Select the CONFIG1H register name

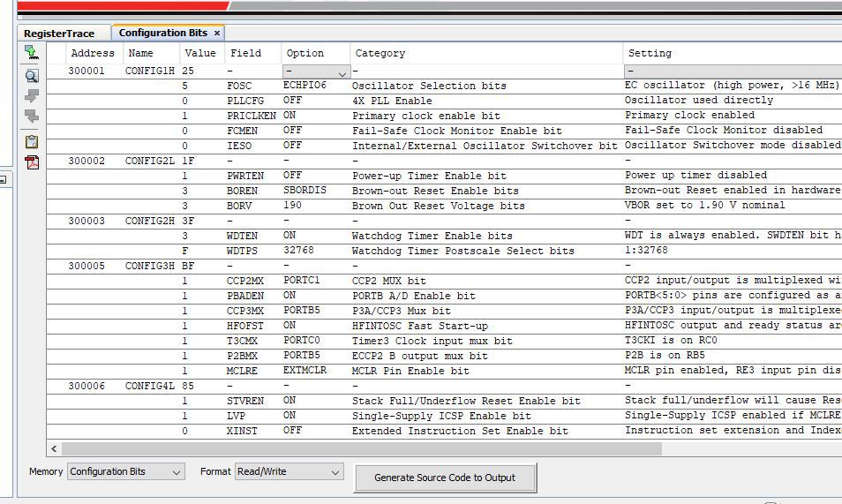tap(150, 71)
